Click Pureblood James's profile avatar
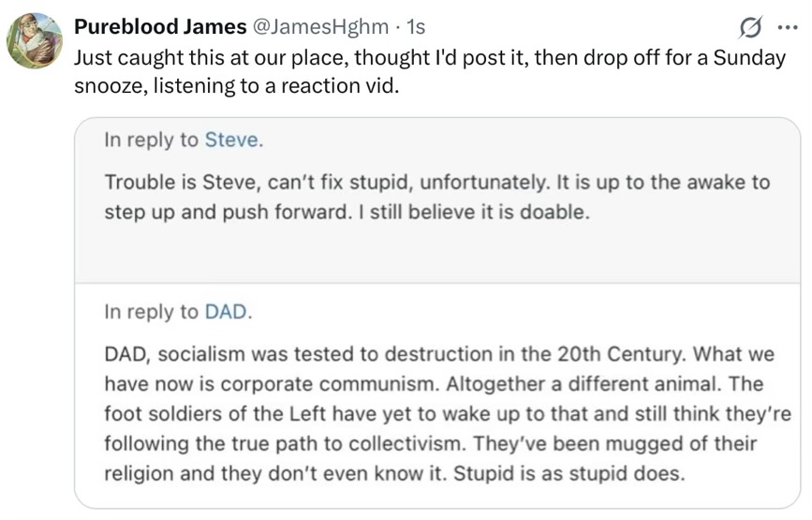The image size is (812, 520). [x=36, y=41]
